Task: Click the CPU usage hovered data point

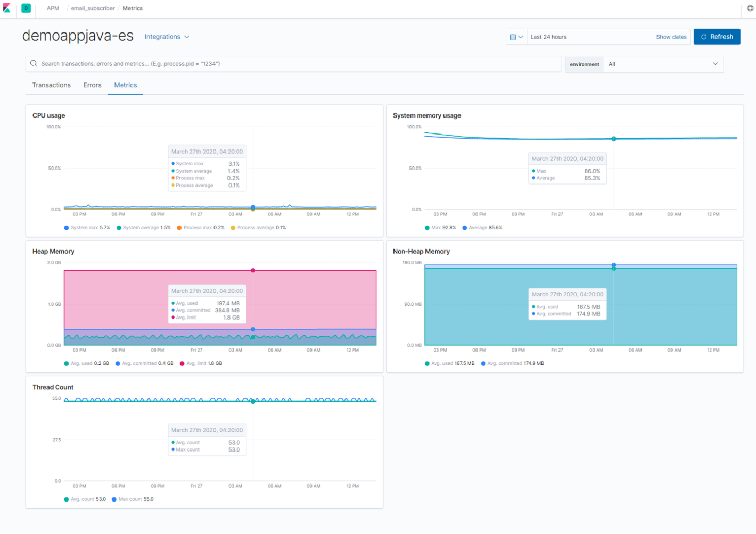Action: 253,208
